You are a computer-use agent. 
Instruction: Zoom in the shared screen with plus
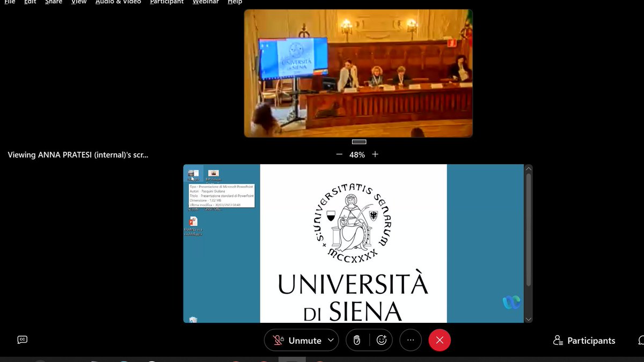coord(375,154)
